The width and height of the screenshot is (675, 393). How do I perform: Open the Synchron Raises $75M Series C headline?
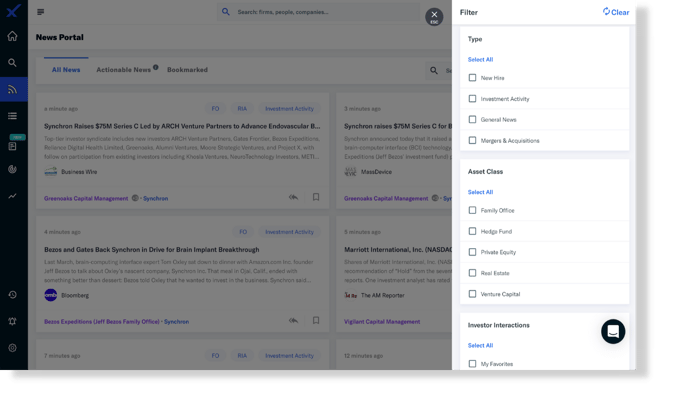(182, 127)
